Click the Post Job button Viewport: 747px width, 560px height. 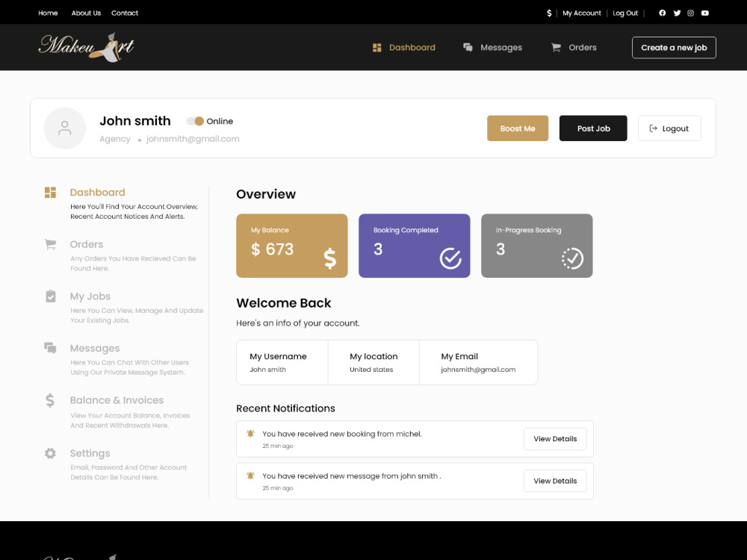coord(593,128)
